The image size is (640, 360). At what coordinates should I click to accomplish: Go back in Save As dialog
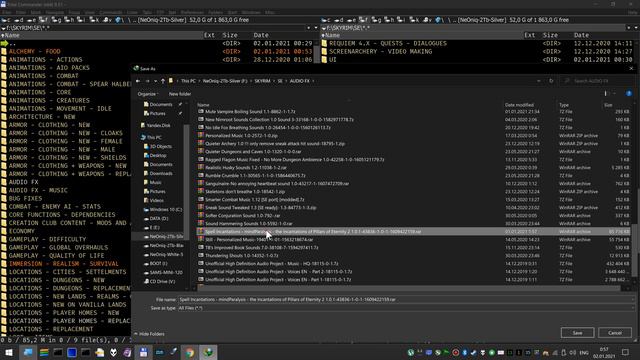tap(138, 81)
